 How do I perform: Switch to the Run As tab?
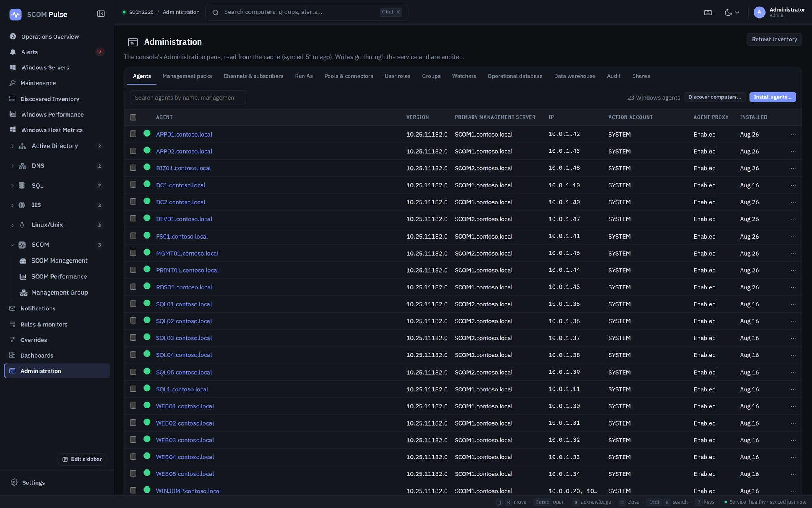(x=304, y=76)
